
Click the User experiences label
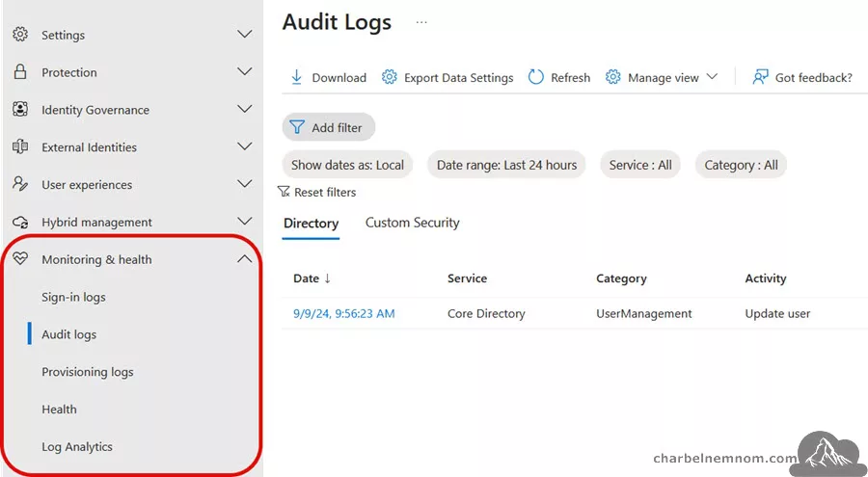pos(87,185)
